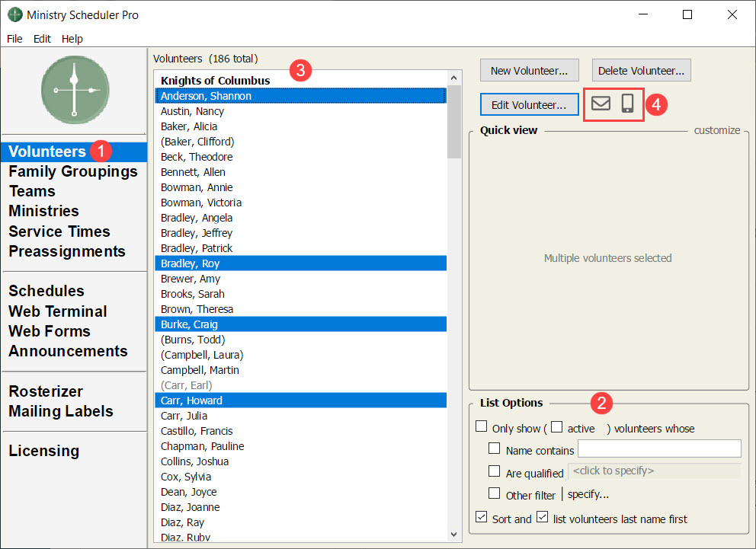Enable the 'Only show' checkbox
This screenshot has height=549, width=756.
(x=481, y=426)
